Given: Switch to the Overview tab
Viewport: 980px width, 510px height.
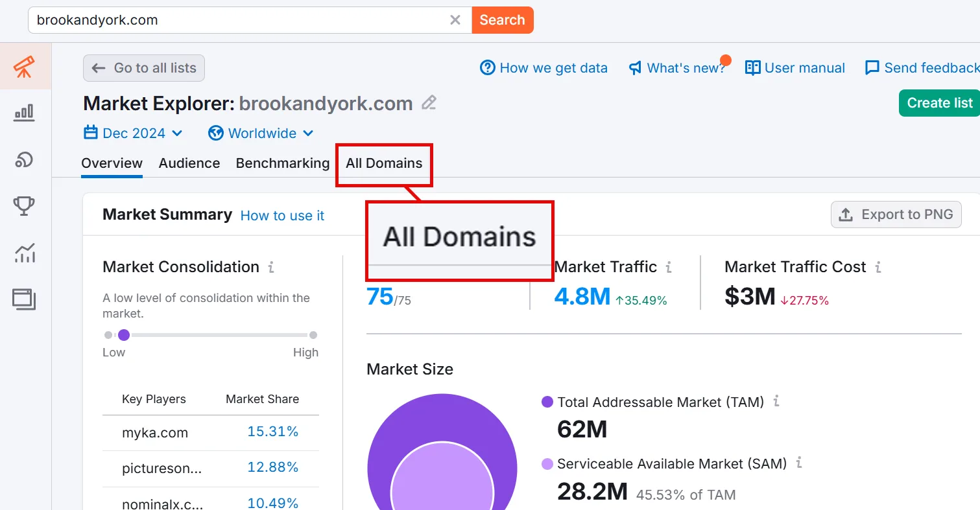Looking at the screenshot, I should [x=112, y=163].
